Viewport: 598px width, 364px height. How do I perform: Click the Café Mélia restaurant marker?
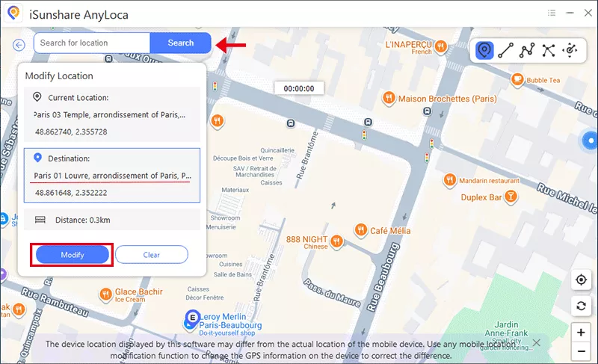pyautogui.click(x=360, y=230)
